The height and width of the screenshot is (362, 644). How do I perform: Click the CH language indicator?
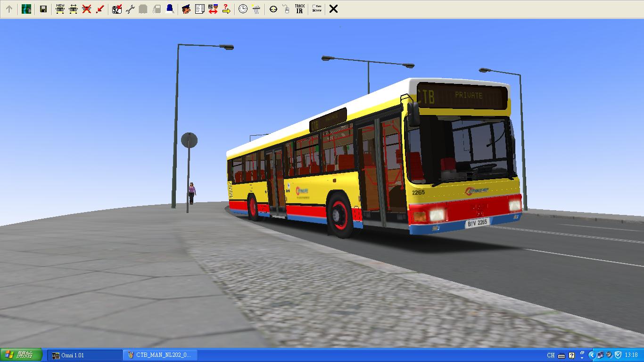(x=551, y=355)
